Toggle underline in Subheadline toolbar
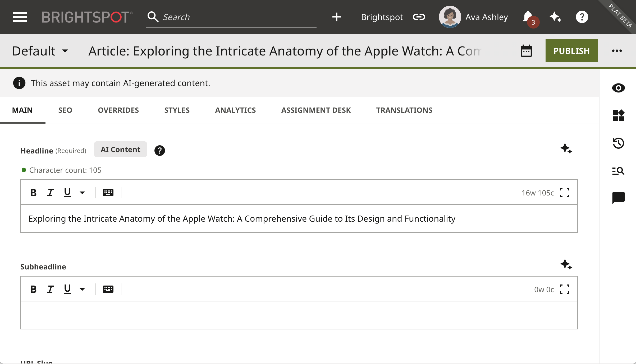636x364 pixels. (67, 289)
